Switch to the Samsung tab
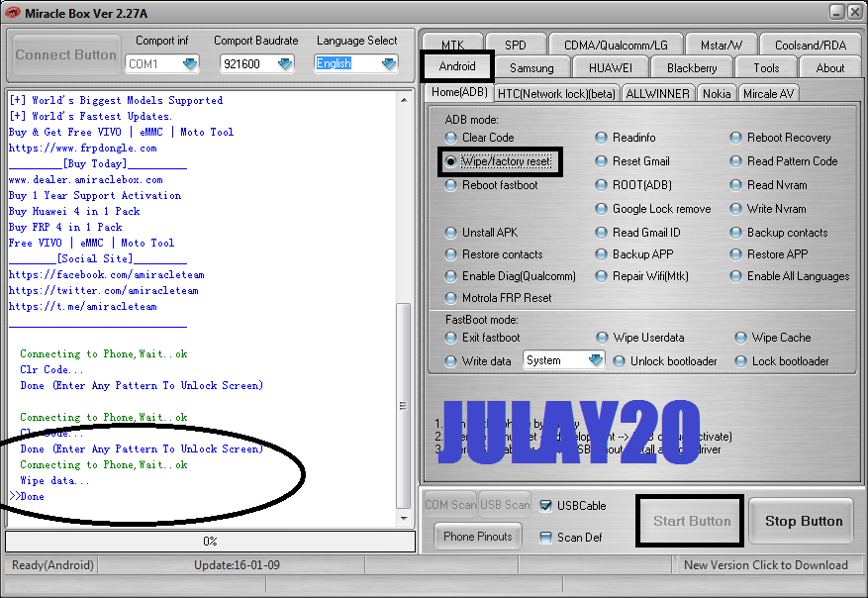Screen dimensions: 868x598 click(x=531, y=68)
